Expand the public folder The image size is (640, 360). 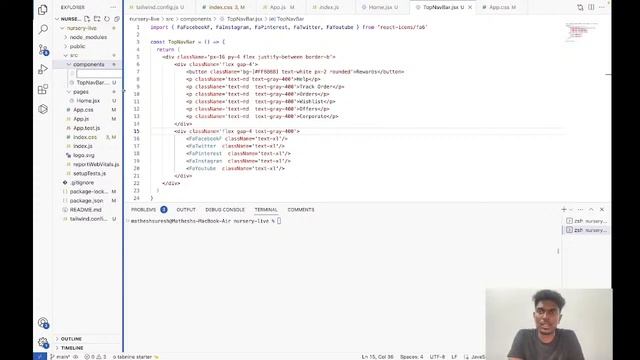click(77, 47)
